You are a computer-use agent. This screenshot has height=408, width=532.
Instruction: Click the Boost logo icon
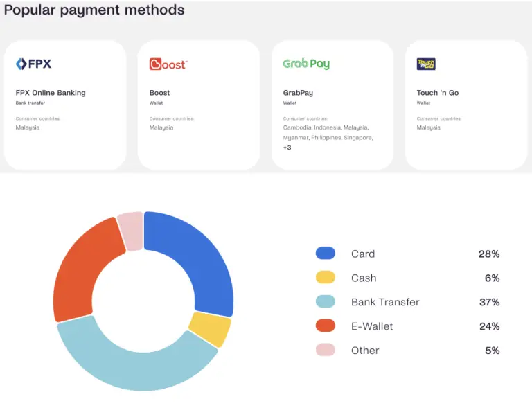168,64
